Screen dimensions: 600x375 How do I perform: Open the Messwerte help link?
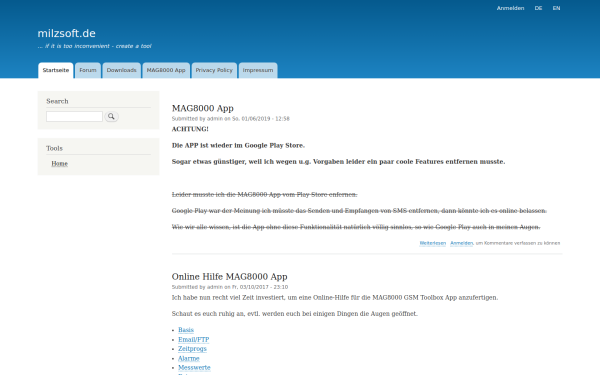pos(194,367)
